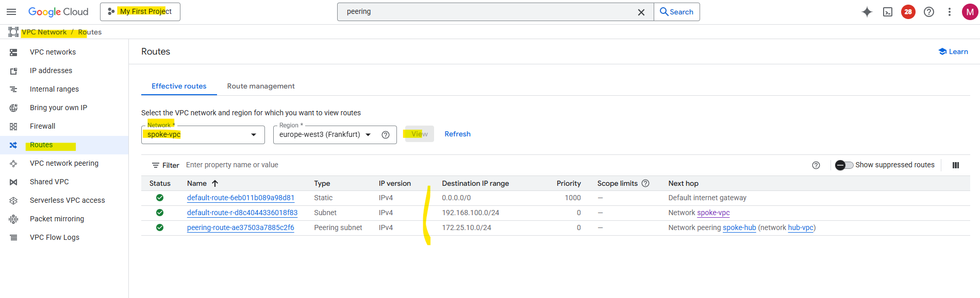
Task: Open the three-dot settings menu in top bar
Action: point(949,12)
